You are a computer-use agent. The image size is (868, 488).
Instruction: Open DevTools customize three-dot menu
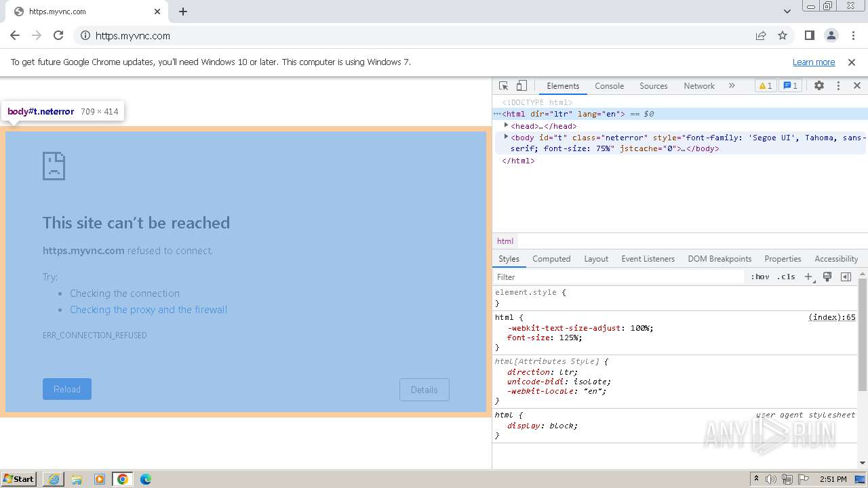pos(838,86)
